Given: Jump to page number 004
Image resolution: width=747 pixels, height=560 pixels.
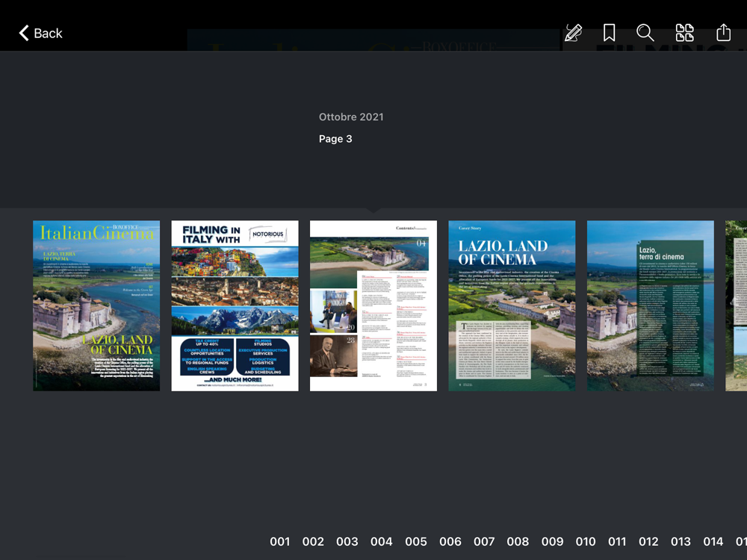Looking at the screenshot, I should click(x=382, y=541).
